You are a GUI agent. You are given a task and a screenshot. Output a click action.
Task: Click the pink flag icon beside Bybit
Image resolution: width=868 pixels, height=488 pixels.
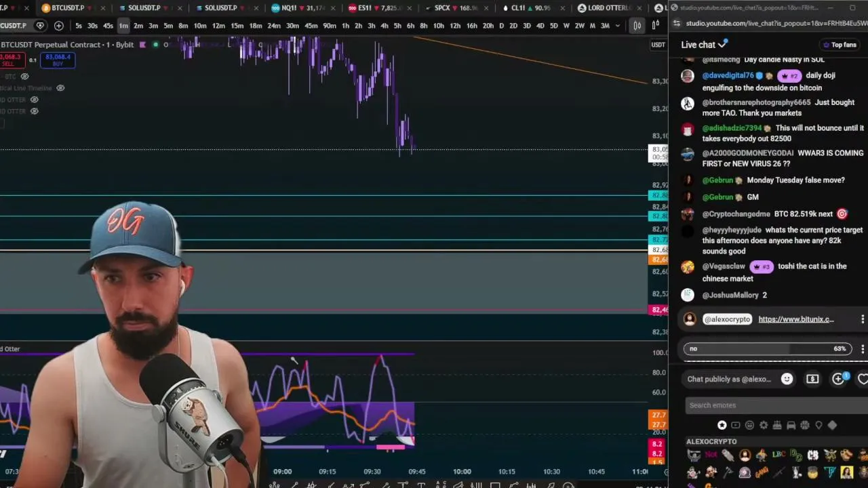142,45
